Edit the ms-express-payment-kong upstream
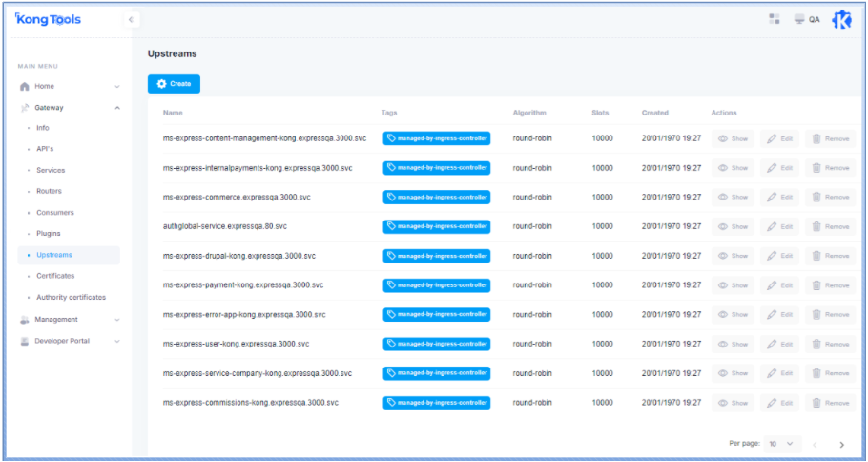868x462 pixels. point(779,285)
